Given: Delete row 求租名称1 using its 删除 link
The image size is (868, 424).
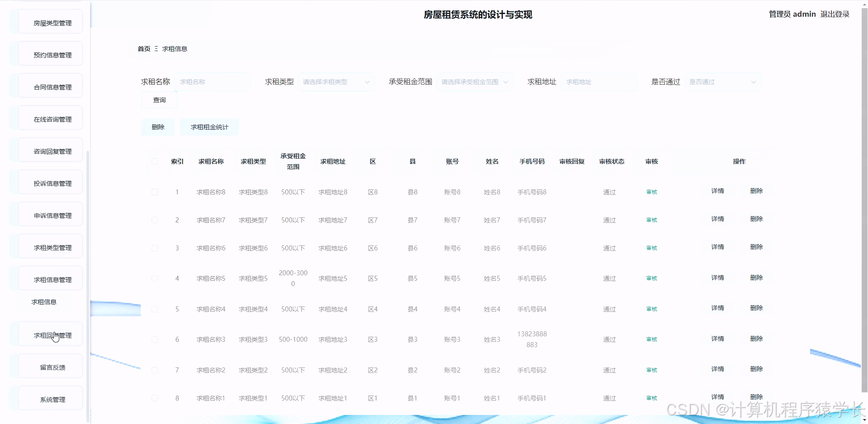Looking at the screenshot, I should tap(757, 397).
